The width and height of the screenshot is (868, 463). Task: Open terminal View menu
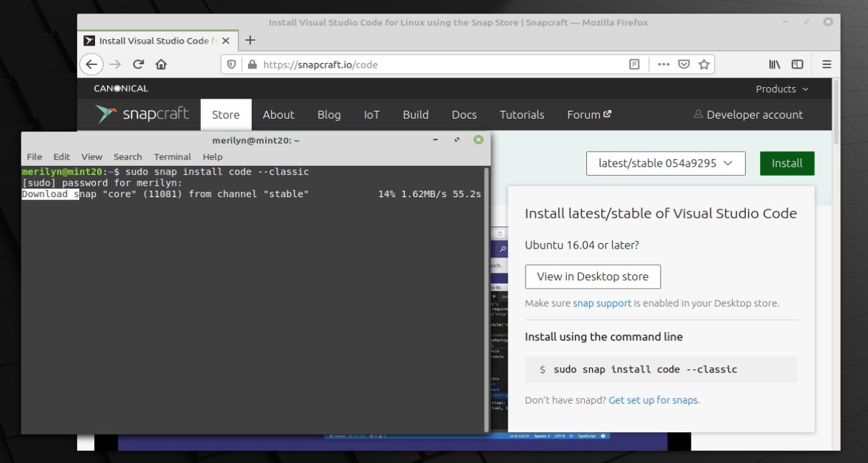(x=92, y=156)
